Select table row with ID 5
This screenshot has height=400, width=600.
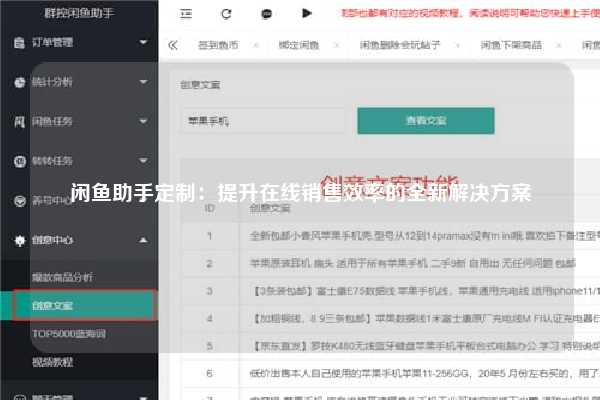coord(390,346)
